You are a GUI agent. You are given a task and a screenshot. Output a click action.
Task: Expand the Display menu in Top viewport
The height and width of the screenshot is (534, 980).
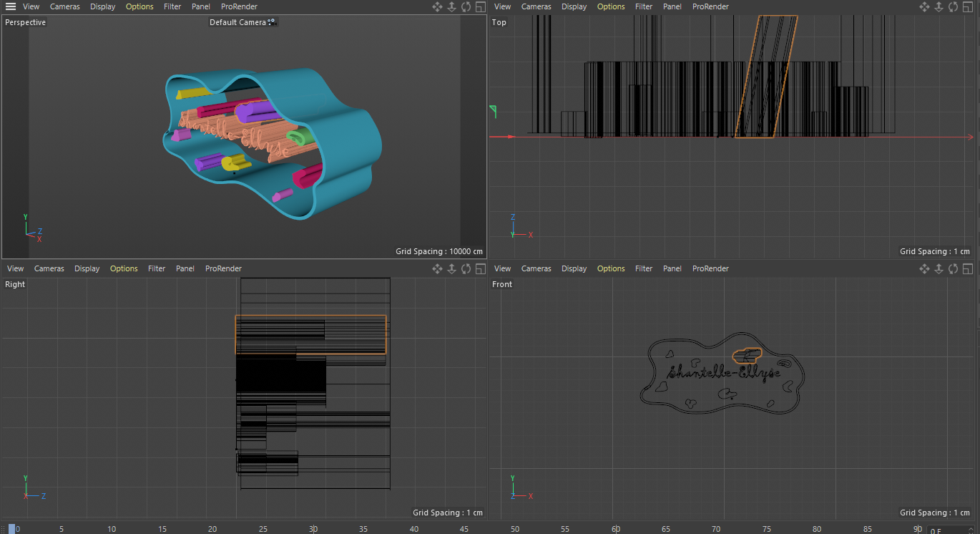574,6
